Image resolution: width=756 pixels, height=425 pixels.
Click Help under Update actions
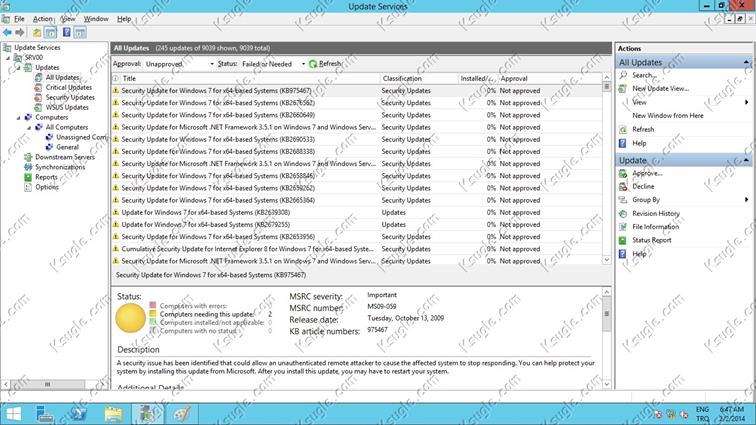click(x=639, y=254)
